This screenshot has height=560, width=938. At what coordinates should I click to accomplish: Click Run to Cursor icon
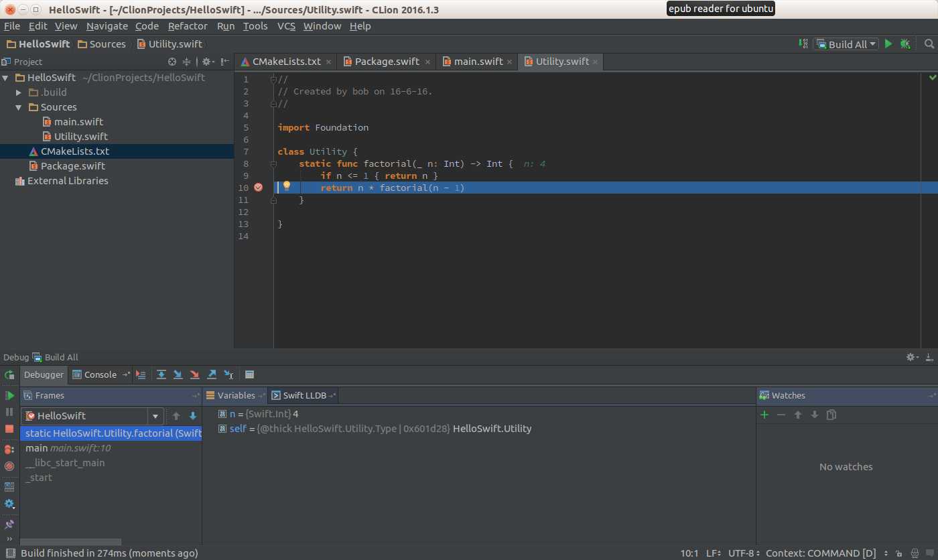[228, 375]
